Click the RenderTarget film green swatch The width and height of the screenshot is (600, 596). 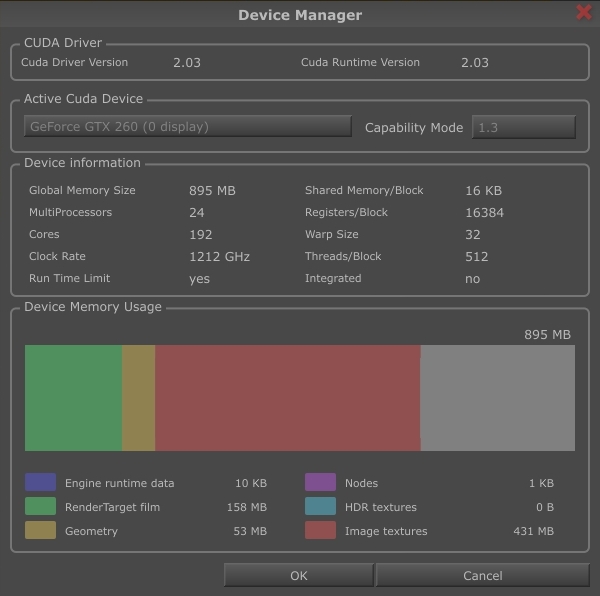click(x=40, y=507)
